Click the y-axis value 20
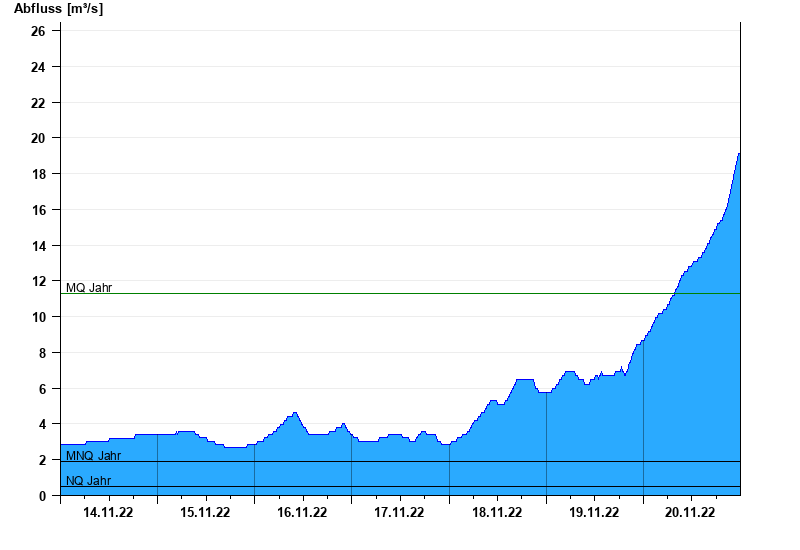800x550 pixels. [38, 138]
